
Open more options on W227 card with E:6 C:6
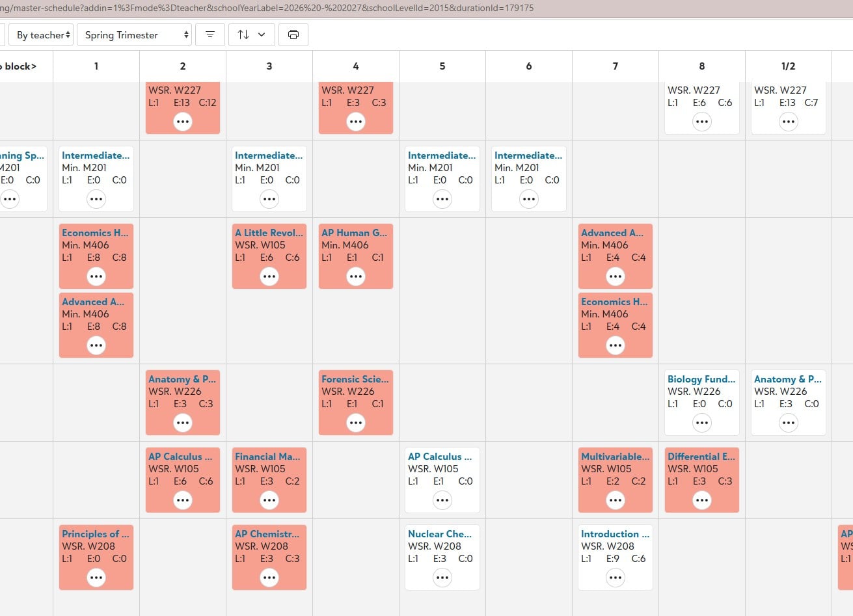tap(702, 122)
